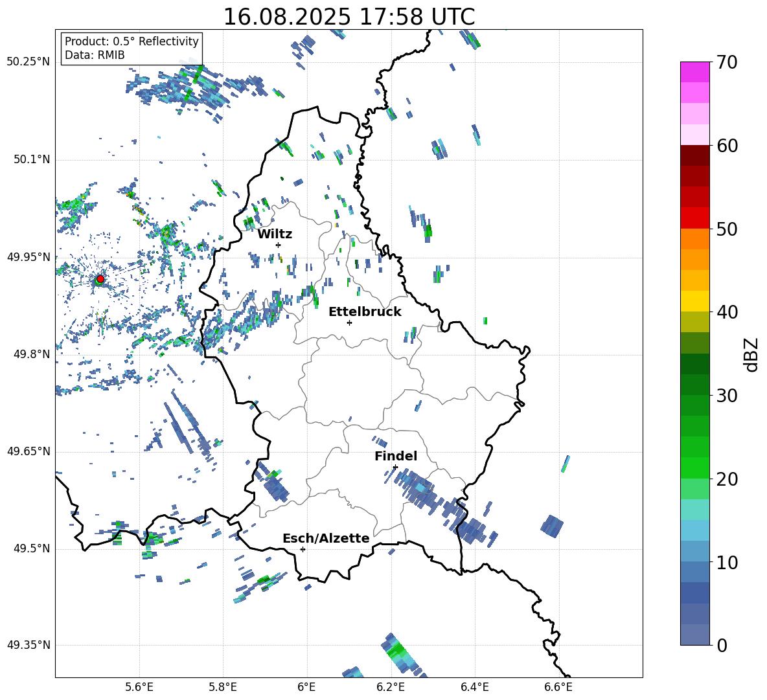Click the 49.8°N latitude label
Viewport: 767px width, 700px height.
click(x=32, y=354)
